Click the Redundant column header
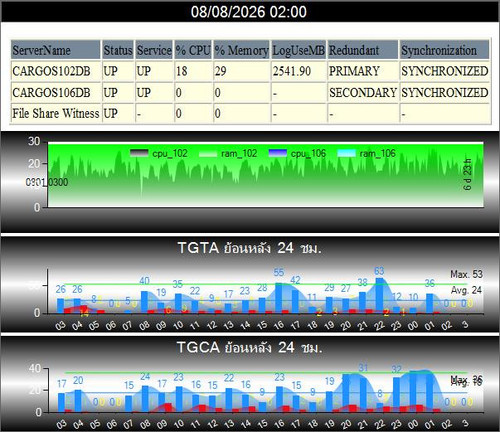Screen dimensions: 500x432 click(x=363, y=50)
